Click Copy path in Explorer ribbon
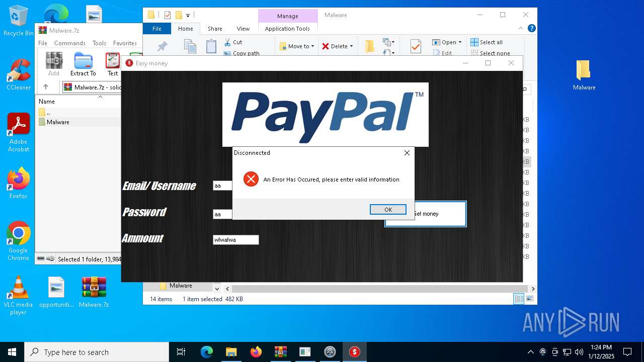Image resolution: width=644 pixels, height=362 pixels. coord(242,53)
